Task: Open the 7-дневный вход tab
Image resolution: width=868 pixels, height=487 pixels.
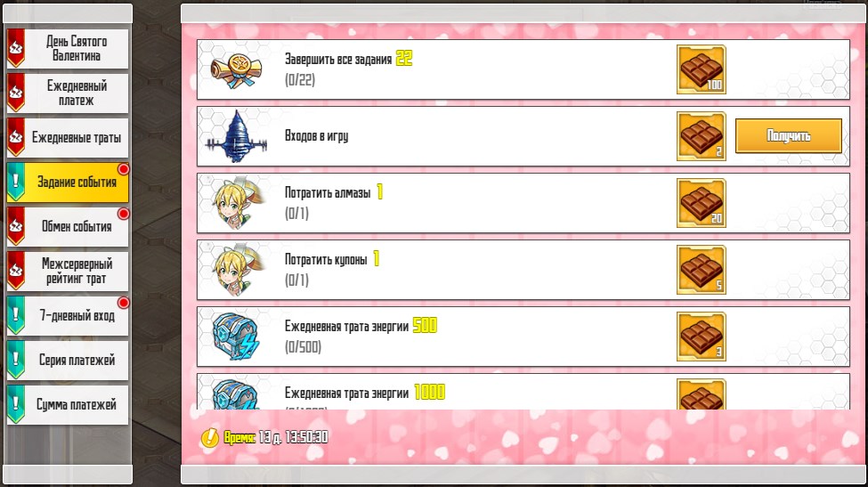Action: [68, 315]
